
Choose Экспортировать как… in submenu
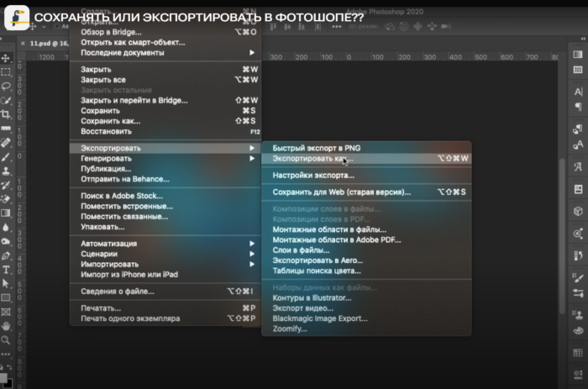click(x=366, y=158)
